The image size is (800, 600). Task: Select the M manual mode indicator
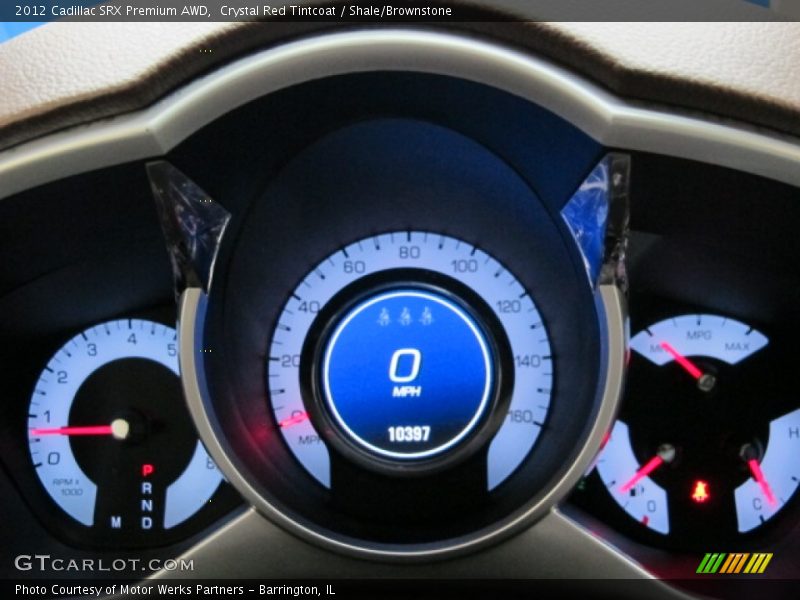tap(116, 522)
